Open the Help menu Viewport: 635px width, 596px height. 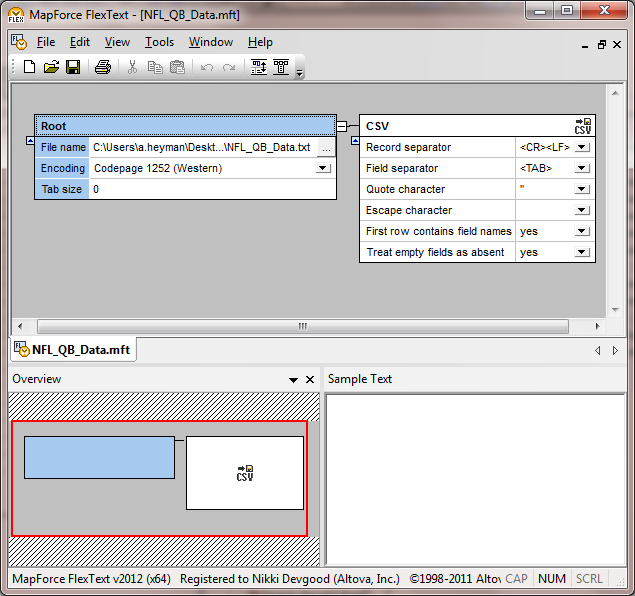point(260,42)
